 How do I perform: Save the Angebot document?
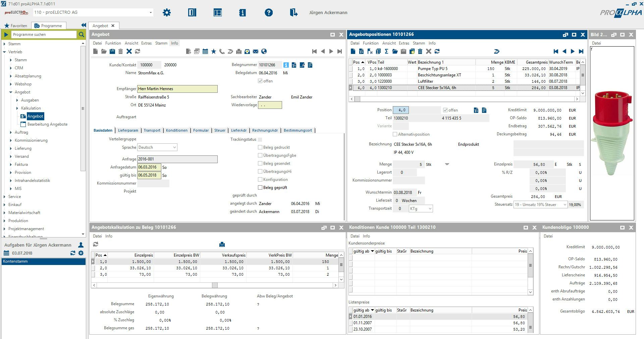tap(112, 51)
